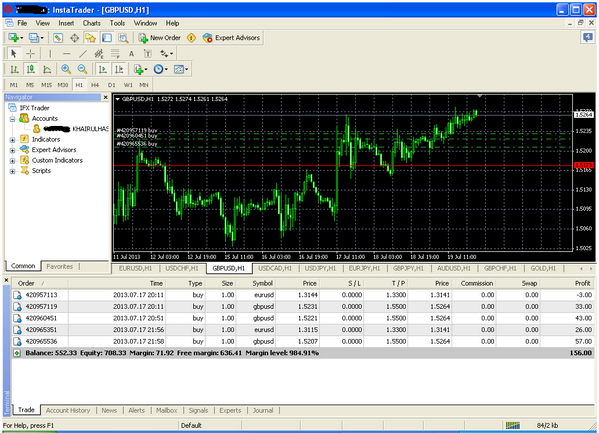
Task: Open the Periods clock dropdown
Action: [x=160, y=69]
